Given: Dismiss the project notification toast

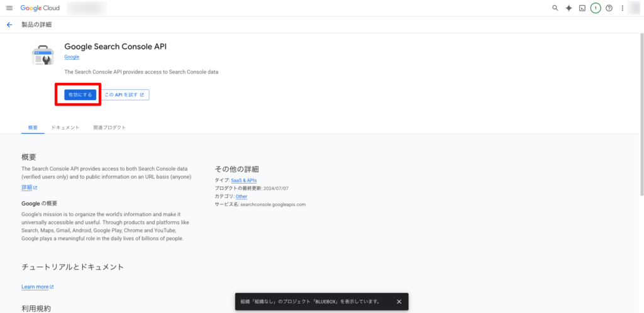Looking at the screenshot, I should (399, 302).
